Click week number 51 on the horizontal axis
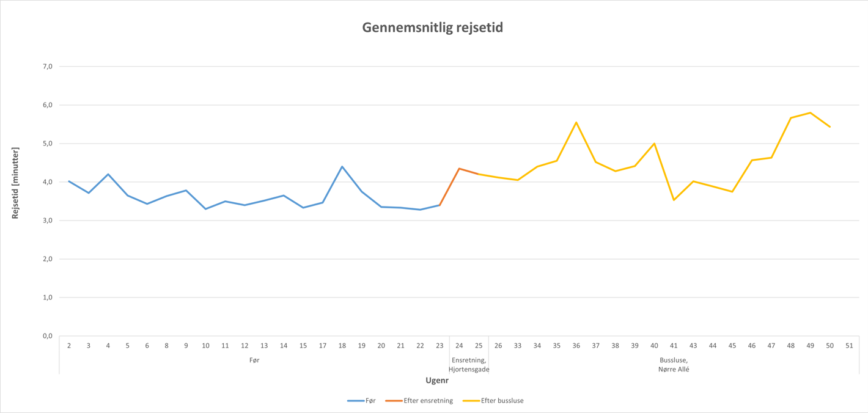Image resolution: width=868 pixels, height=413 pixels. pos(850,346)
